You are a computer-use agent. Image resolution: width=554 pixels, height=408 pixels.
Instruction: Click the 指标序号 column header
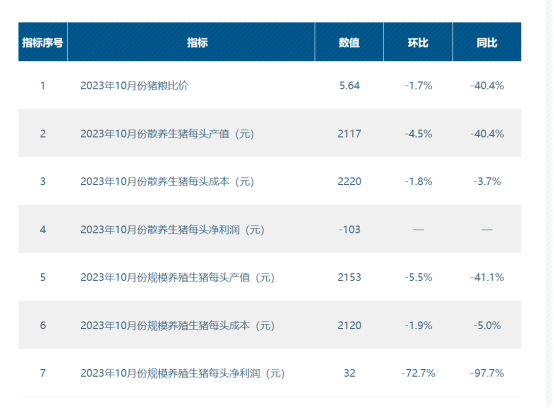point(43,42)
